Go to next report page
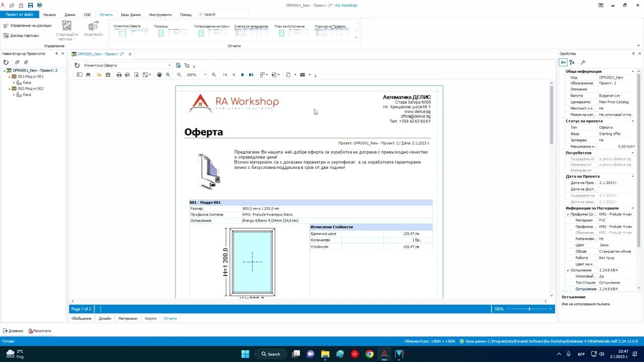Viewport: 644px width, 362px height. tap(243, 75)
